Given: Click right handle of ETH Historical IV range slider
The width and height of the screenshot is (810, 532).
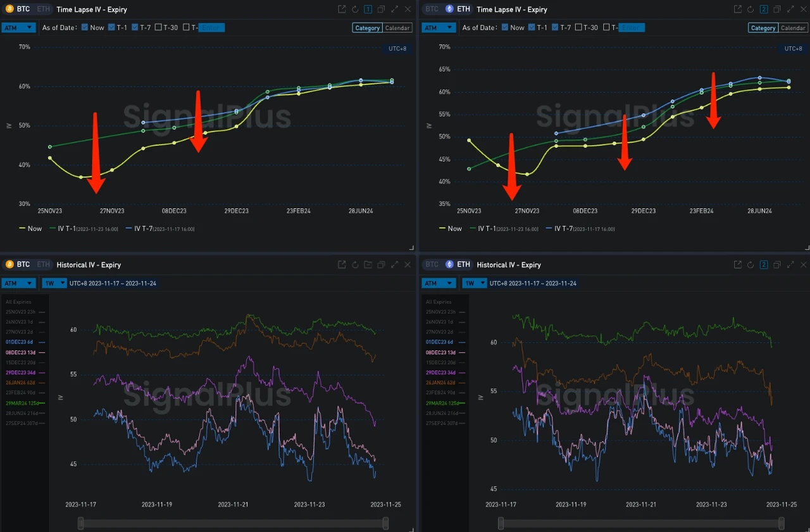Looking at the screenshot, I should (x=782, y=523).
